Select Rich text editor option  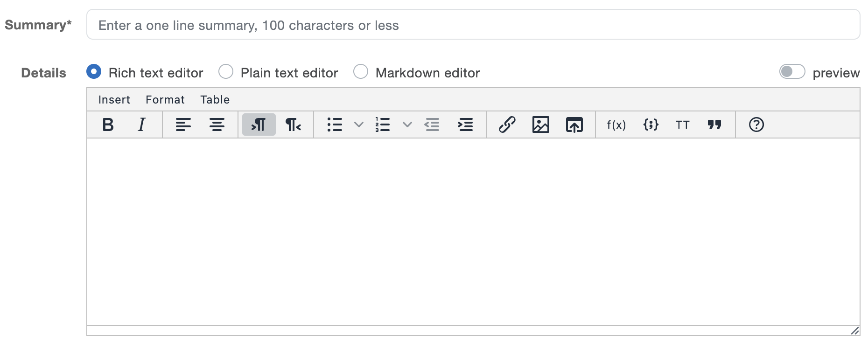[x=94, y=72]
